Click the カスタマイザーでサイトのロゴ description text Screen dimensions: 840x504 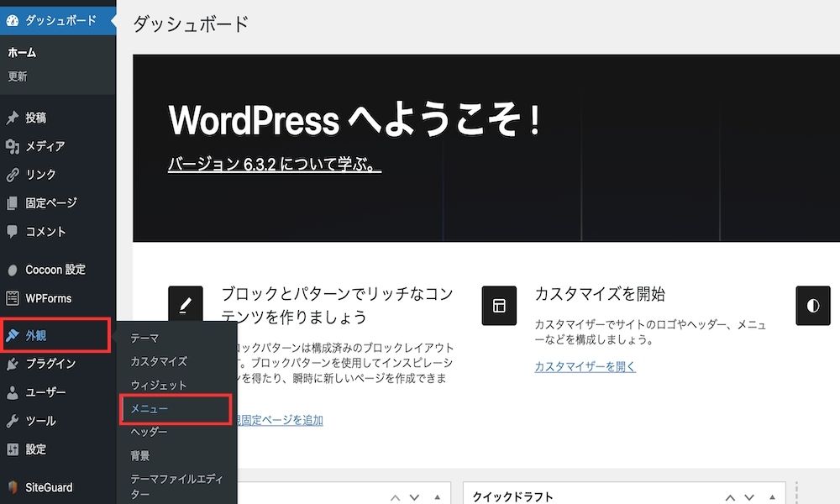(650, 332)
